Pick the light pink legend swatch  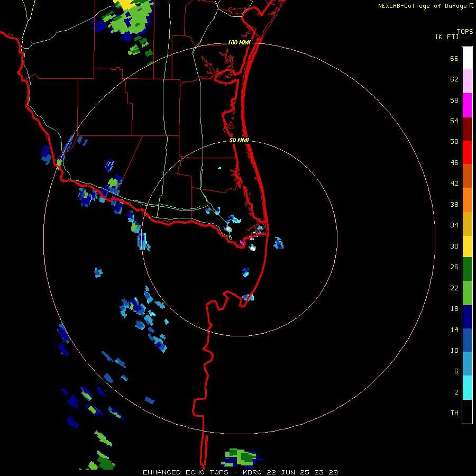pos(467,81)
